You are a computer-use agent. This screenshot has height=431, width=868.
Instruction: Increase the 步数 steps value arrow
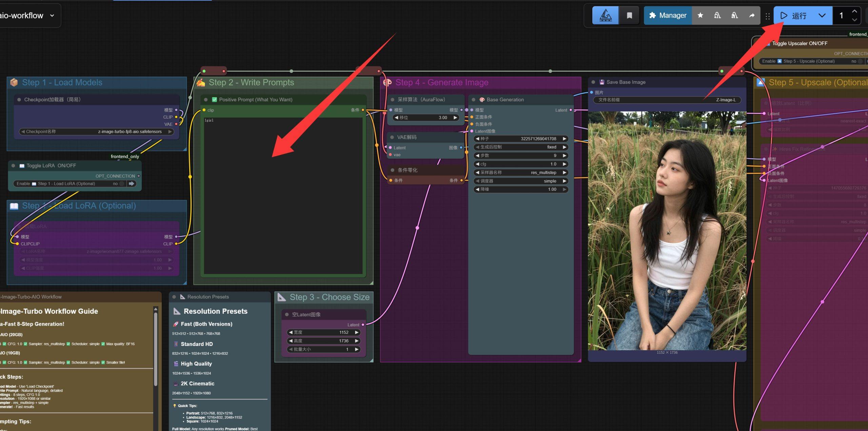click(565, 156)
